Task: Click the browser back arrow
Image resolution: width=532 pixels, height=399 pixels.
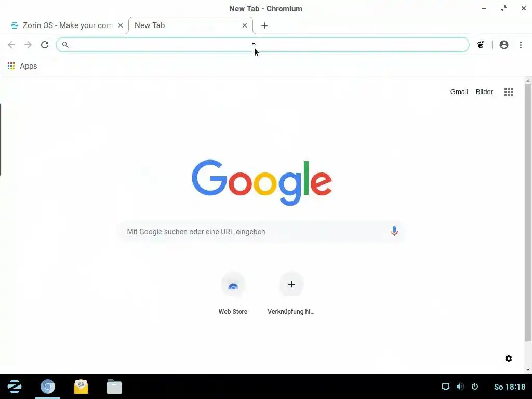Action: coord(11,45)
